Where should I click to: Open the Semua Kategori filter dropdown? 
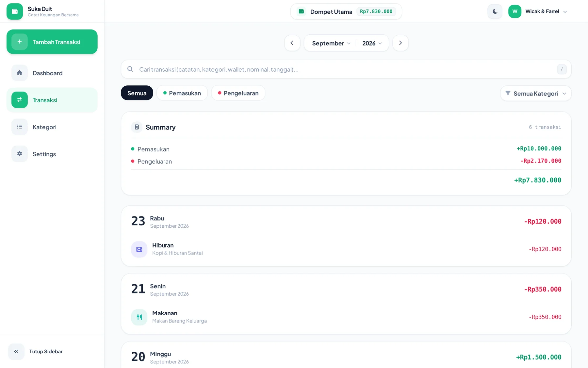(536, 93)
